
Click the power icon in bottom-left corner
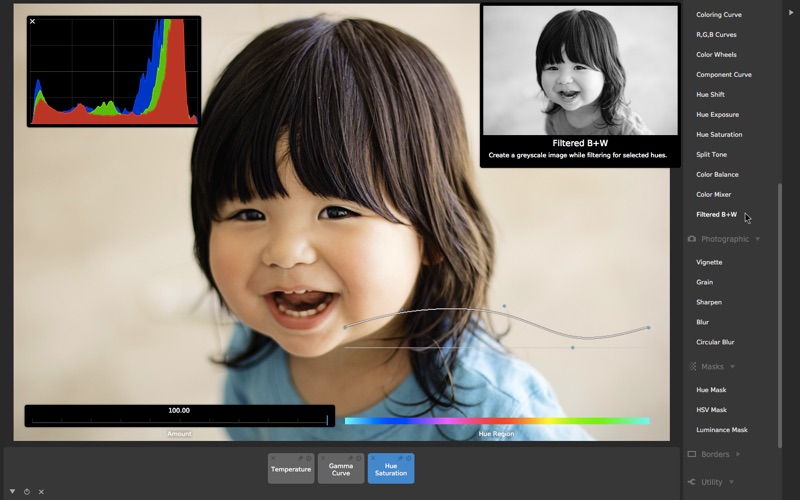point(26,491)
